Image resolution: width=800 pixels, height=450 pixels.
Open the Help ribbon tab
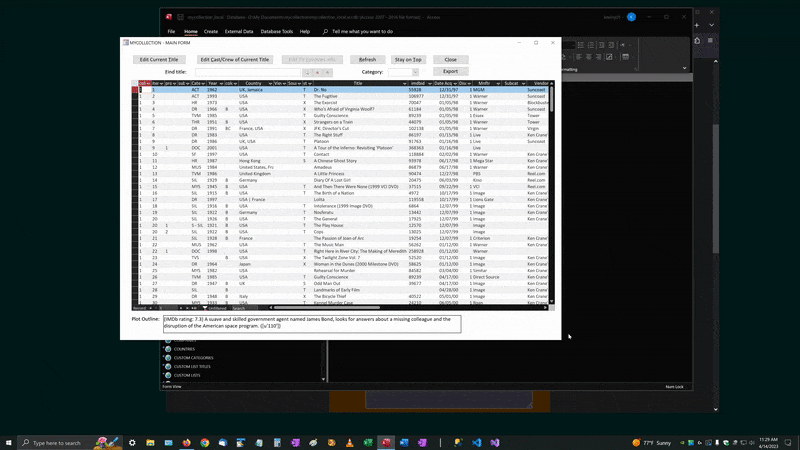pyautogui.click(x=305, y=32)
